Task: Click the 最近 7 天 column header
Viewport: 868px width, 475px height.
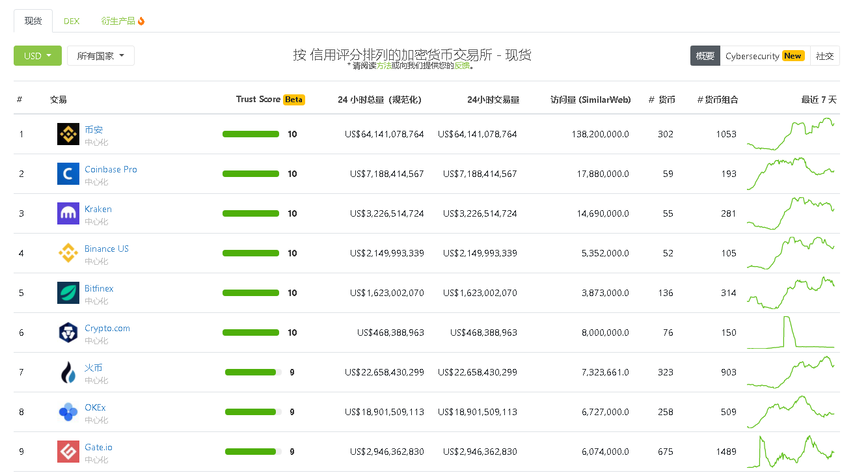Action: (819, 100)
